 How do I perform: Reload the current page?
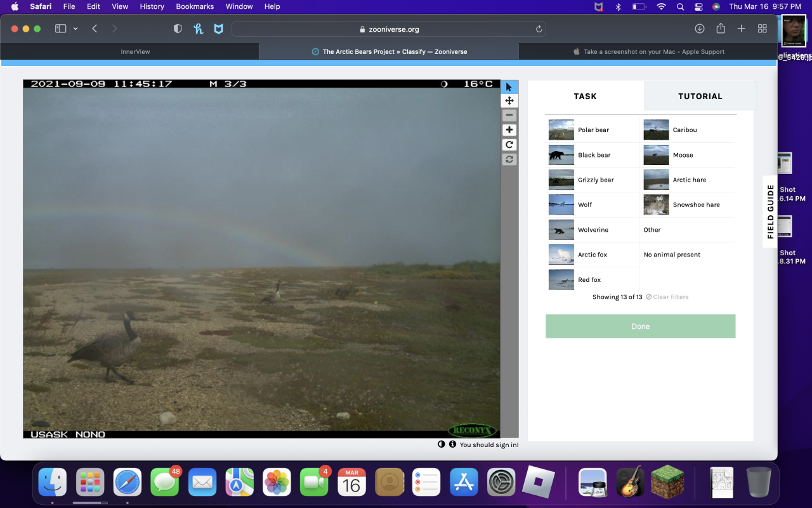pos(539,29)
